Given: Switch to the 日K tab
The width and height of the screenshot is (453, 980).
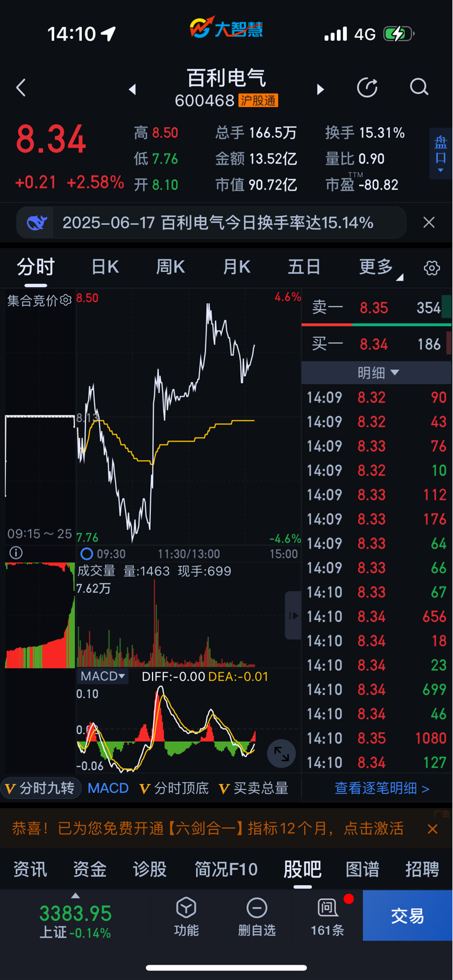Looking at the screenshot, I should (x=105, y=267).
